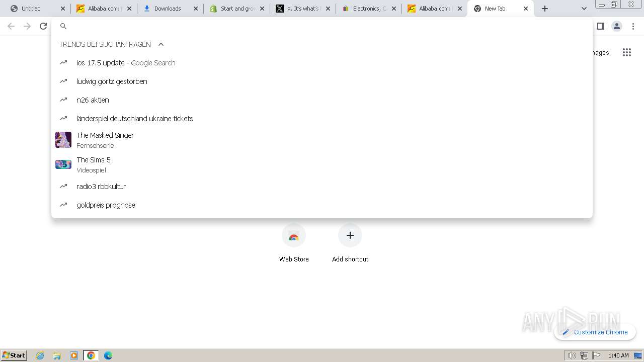
Task: Close the Downloads tab
Action: click(196, 9)
